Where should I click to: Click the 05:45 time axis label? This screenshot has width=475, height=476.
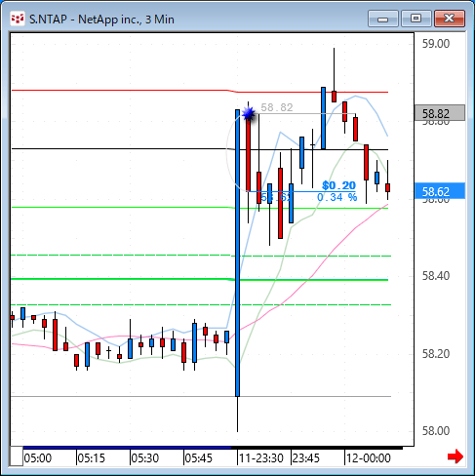pos(199,458)
